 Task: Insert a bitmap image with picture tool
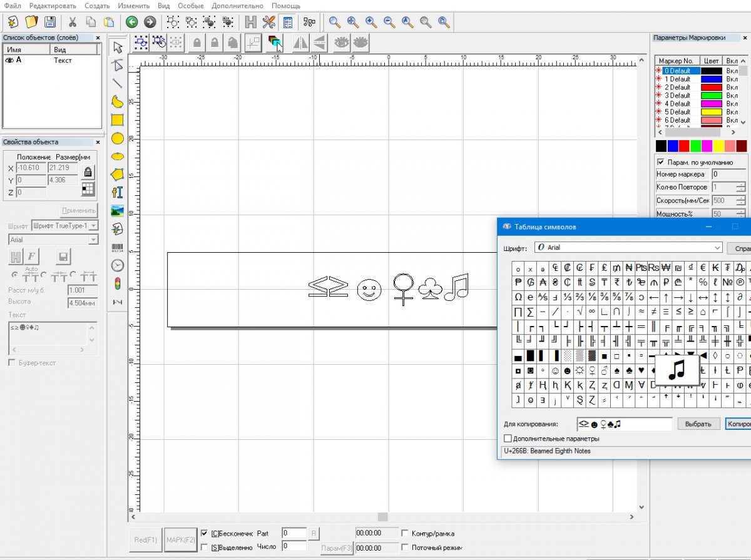(x=117, y=211)
